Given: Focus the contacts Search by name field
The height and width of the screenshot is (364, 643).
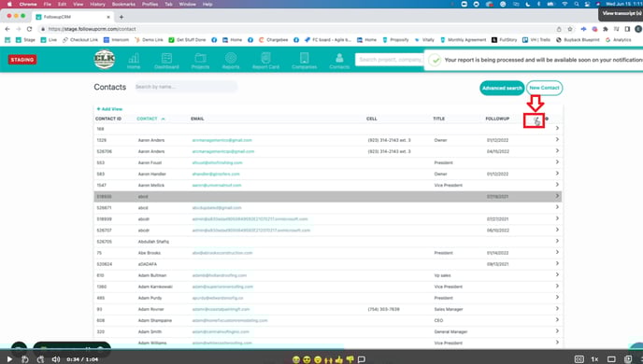Looking at the screenshot, I should (x=185, y=87).
